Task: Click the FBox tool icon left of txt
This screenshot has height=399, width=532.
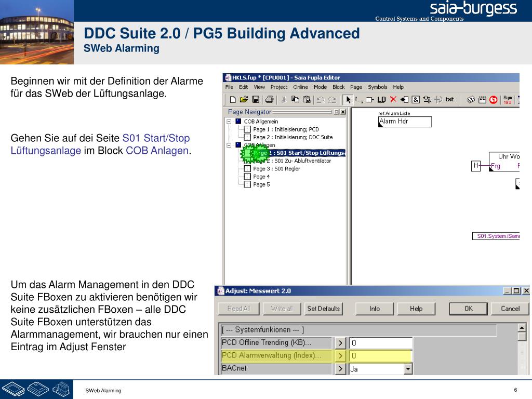Action: pyautogui.click(x=427, y=100)
